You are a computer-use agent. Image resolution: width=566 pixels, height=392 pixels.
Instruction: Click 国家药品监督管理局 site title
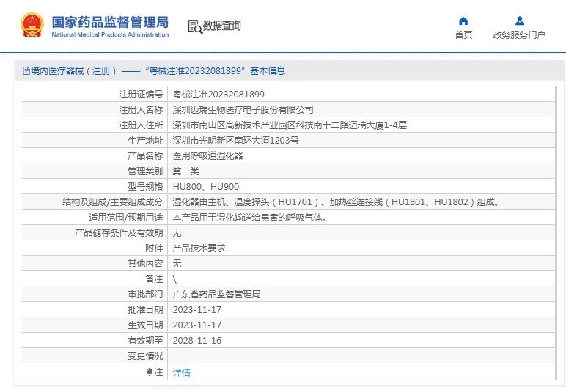pyautogui.click(x=110, y=23)
